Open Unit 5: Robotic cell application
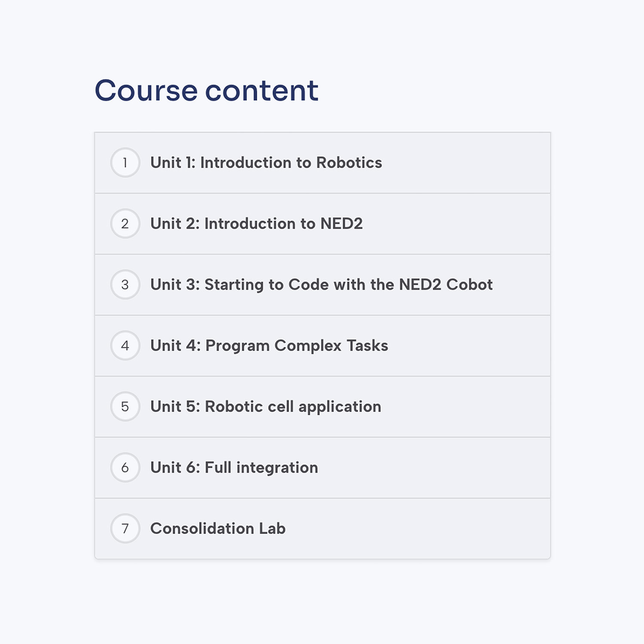644x644 pixels. point(322,407)
